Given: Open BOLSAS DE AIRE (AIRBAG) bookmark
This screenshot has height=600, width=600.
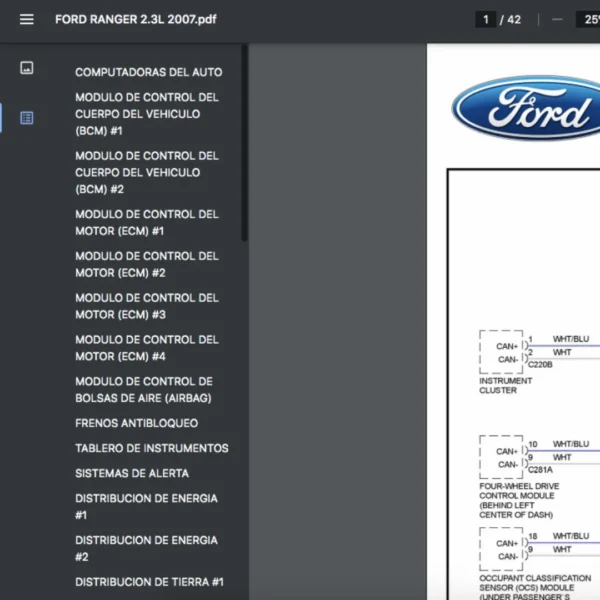Looking at the screenshot, I should tap(144, 390).
